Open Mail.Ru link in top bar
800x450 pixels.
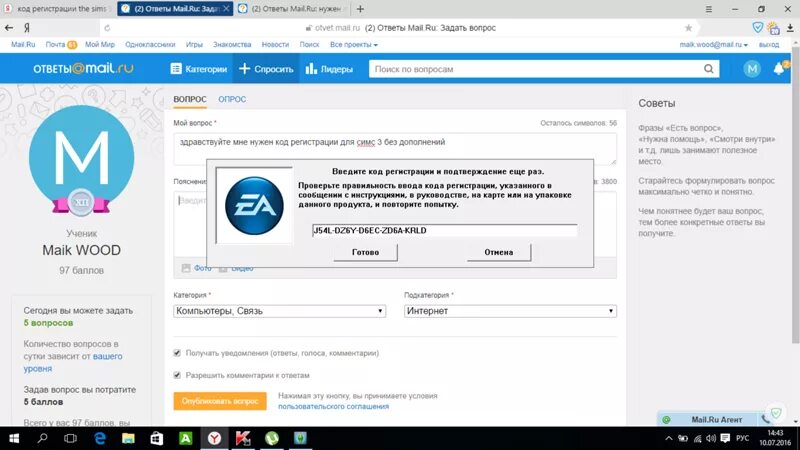[x=23, y=45]
